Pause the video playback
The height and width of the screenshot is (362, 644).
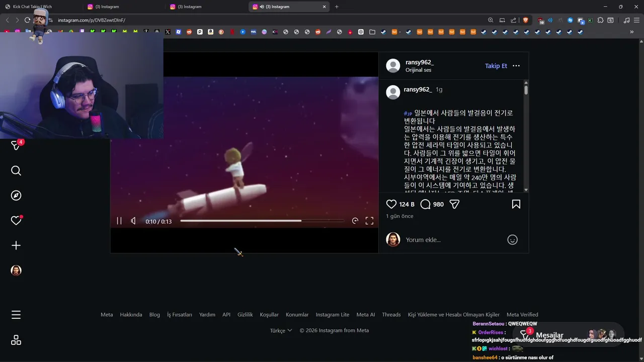(119, 221)
